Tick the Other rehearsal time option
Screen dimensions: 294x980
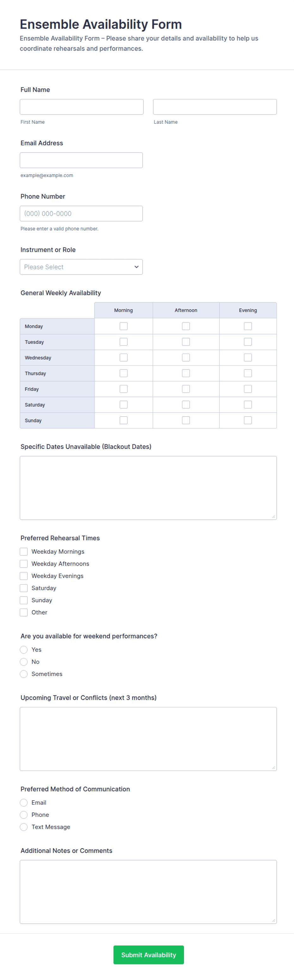coord(24,612)
